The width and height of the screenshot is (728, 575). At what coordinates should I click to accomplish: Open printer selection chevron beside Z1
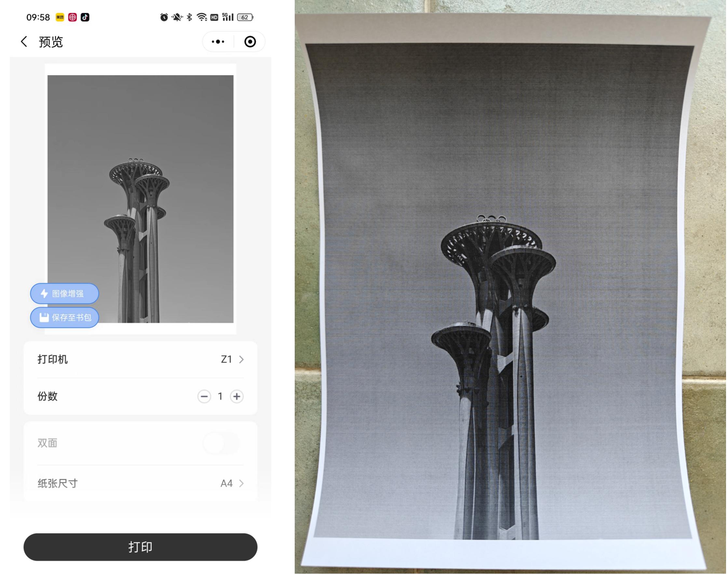point(241,360)
